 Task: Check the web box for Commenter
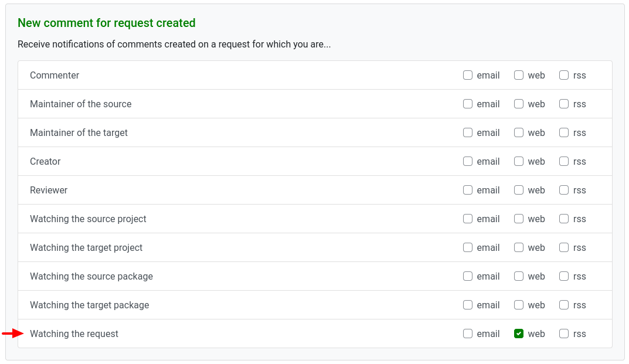(x=519, y=75)
